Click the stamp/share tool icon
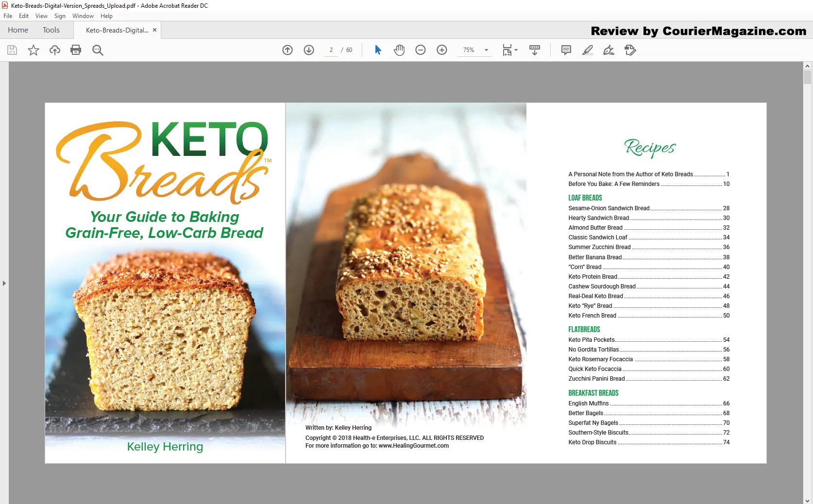Image resolution: width=813 pixels, height=504 pixels. coord(630,50)
